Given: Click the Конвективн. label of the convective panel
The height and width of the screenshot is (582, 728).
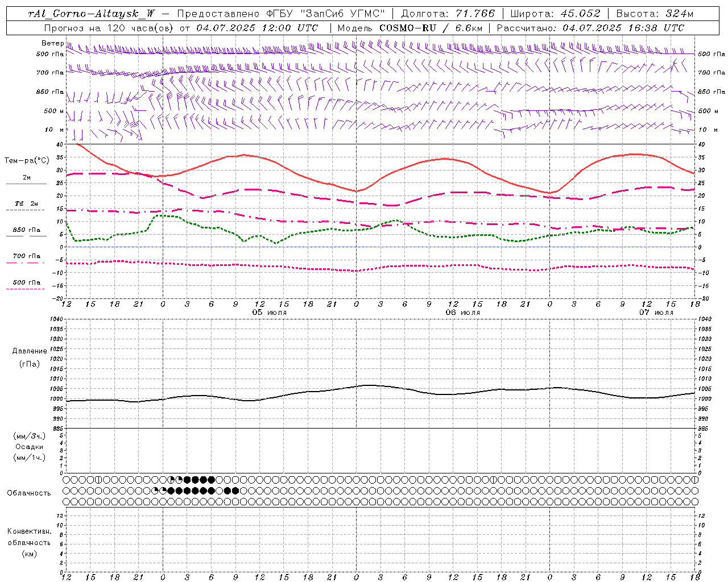Looking at the screenshot, I should (x=29, y=531).
